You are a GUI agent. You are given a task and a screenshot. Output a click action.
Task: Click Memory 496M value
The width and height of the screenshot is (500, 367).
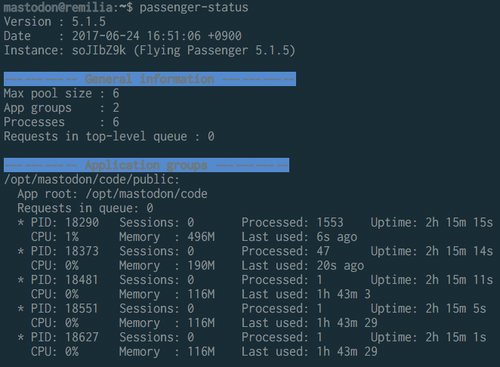[x=201, y=237]
